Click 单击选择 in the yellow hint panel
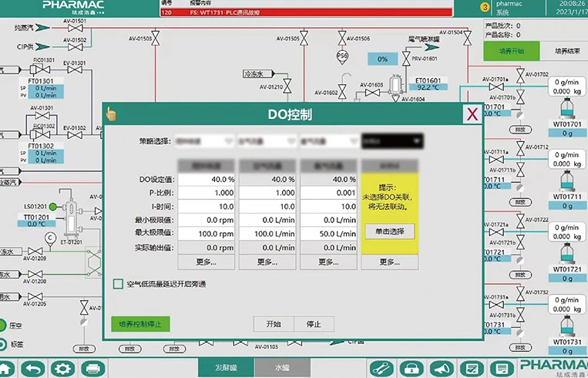This screenshot has height=378, width=588. [390, 231]
